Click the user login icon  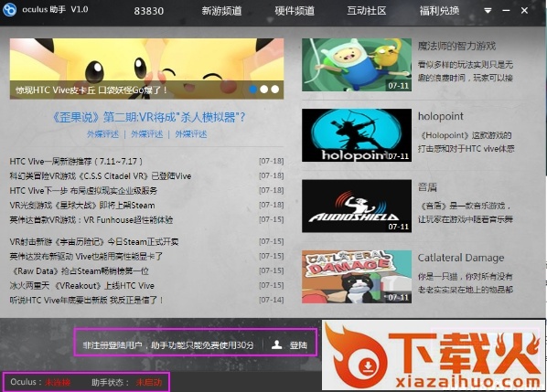tap(276, 344)
